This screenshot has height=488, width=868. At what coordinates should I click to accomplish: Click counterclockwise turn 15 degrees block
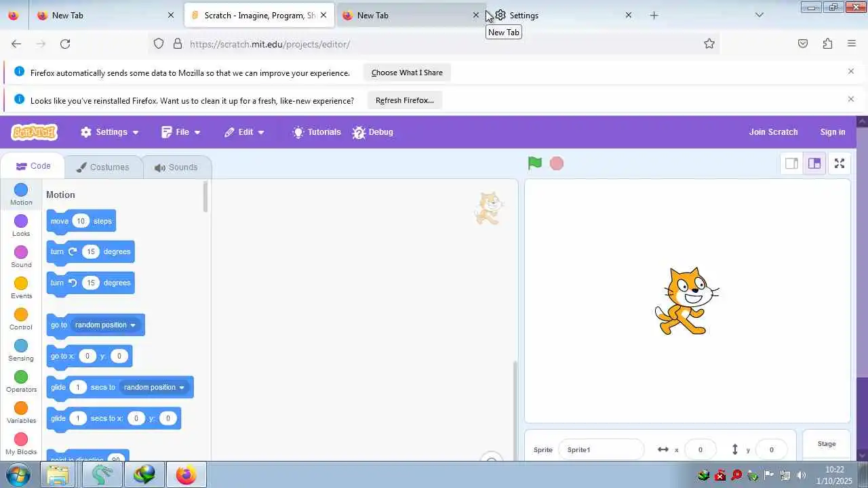pyautogui.click(x=90, y=283)
